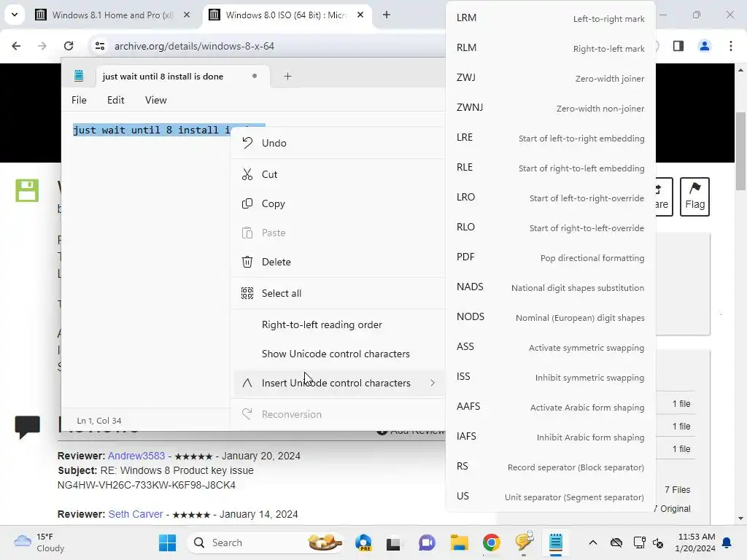Open Chrome tab search dropdown
The height and width of the screenshot is (560, 747).
tap(15, 15)
